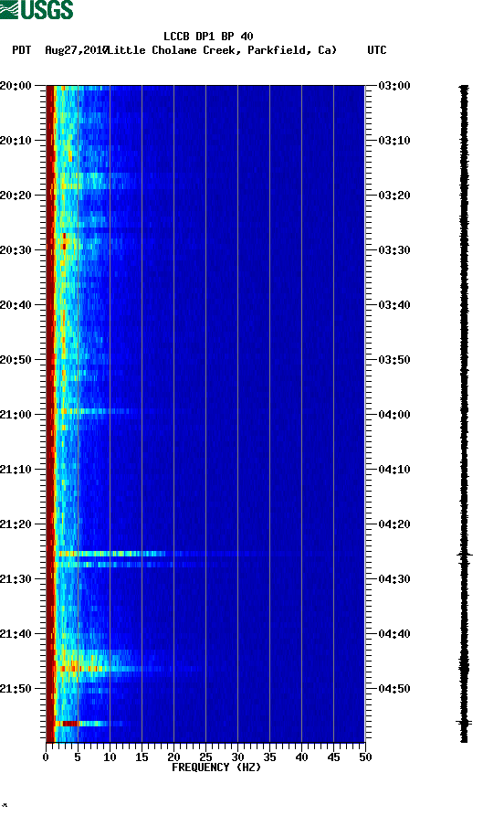Click the '20:20' PDT time label

[x=16, y=195]
